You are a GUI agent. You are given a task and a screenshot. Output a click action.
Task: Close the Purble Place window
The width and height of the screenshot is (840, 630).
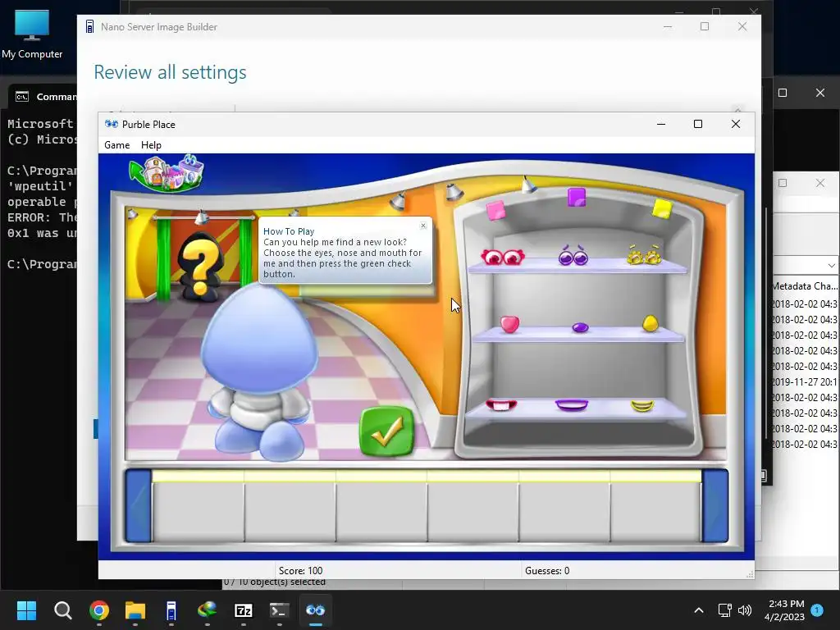tap(736, 125)
